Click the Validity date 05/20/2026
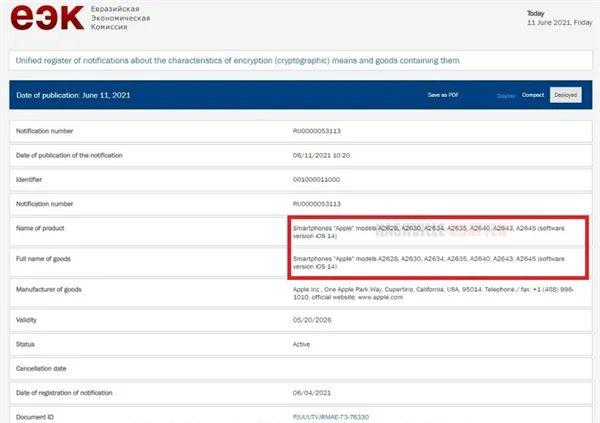The width and height of the screenshot is (600, 423). (312, 320)
